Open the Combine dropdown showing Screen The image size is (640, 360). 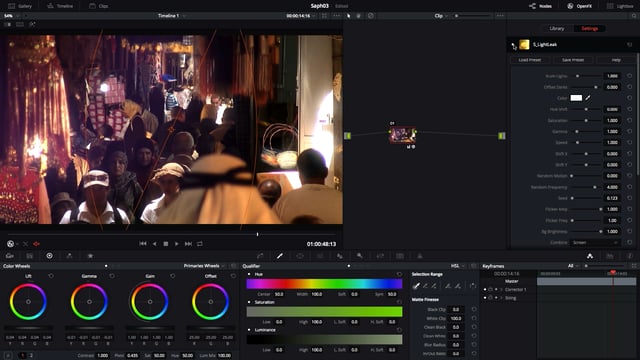click(x=595, y=242)
